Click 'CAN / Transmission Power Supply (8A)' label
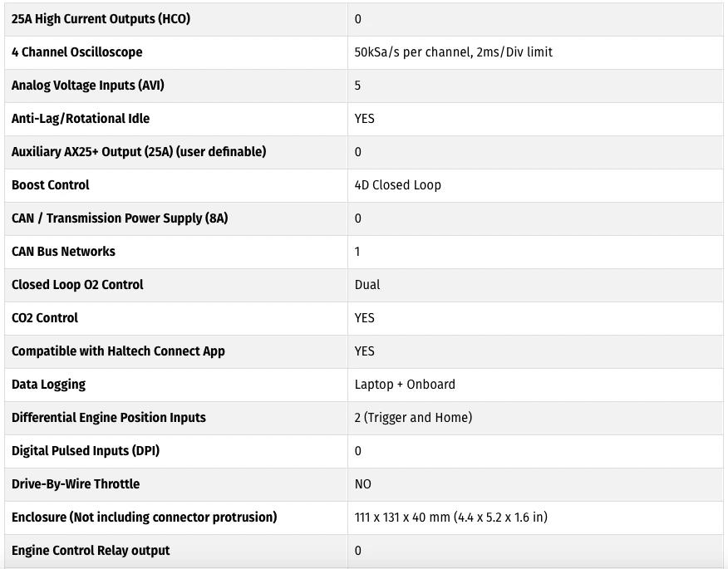Screen dimensions: 728x569 pos(120,218)
